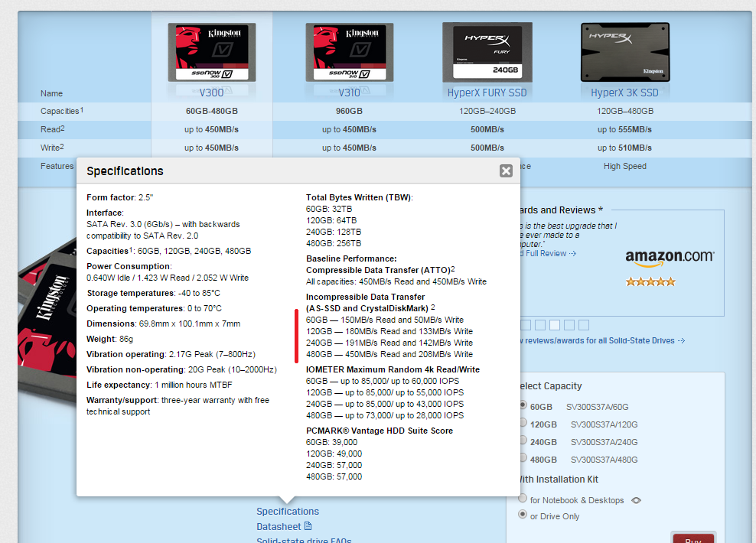Viewport: 756px width, 543px height.
Task: Click the Life expectancy: 1 million hours MTBF line
Action: point(160,385)
